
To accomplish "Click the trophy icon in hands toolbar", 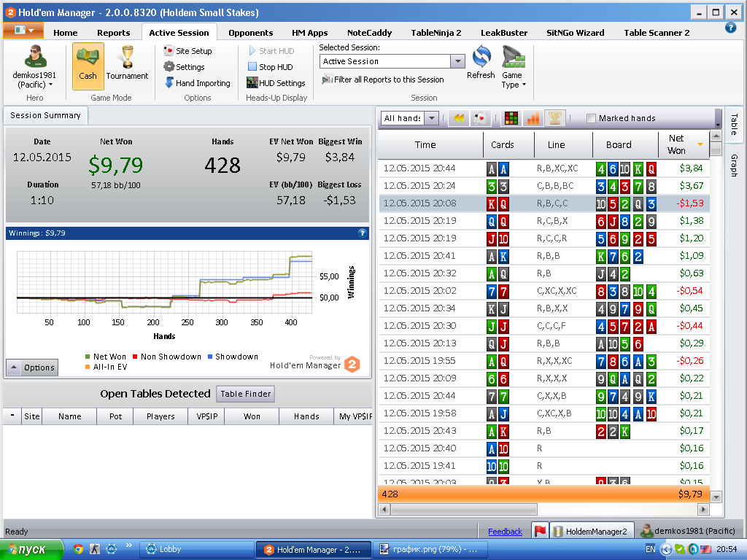I will point(555,118).
